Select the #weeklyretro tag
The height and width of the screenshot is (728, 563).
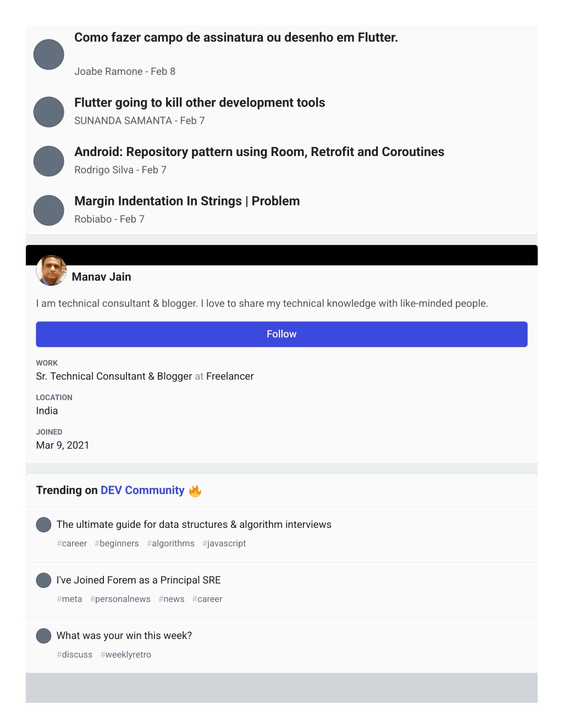tap(125, 654)
